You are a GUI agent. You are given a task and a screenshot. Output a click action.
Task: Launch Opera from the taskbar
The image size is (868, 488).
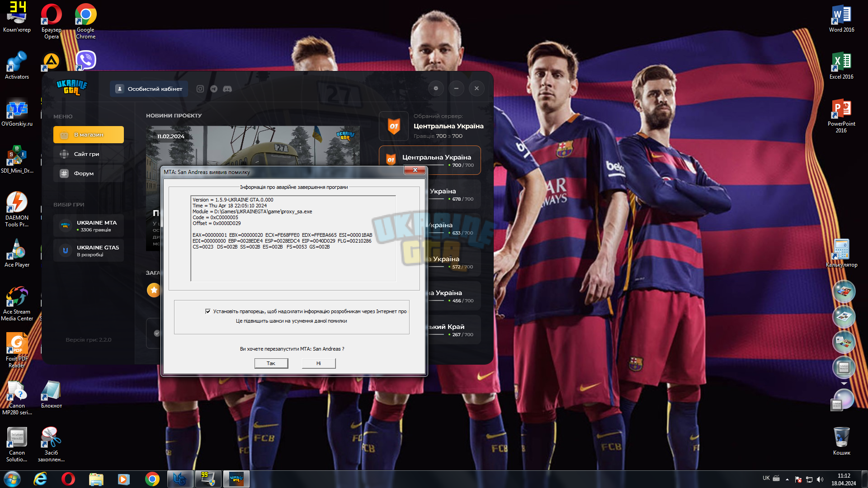68,479
